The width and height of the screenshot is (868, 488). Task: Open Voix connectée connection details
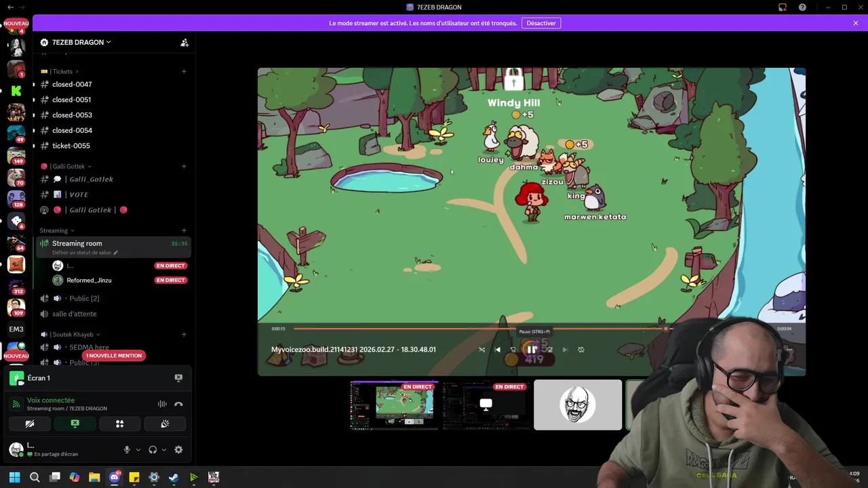(51, 400)
